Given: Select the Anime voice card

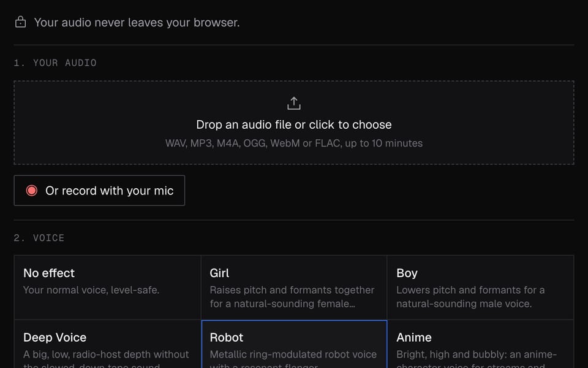Looking at the screenshot, I should click(480, 344).
